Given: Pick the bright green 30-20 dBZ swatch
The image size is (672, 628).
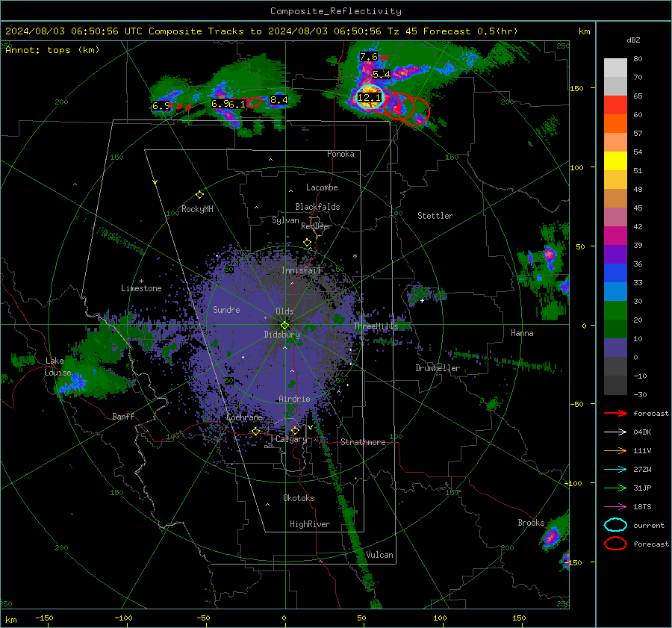Looking at the screenshot, I should click(x=615, y=311).
